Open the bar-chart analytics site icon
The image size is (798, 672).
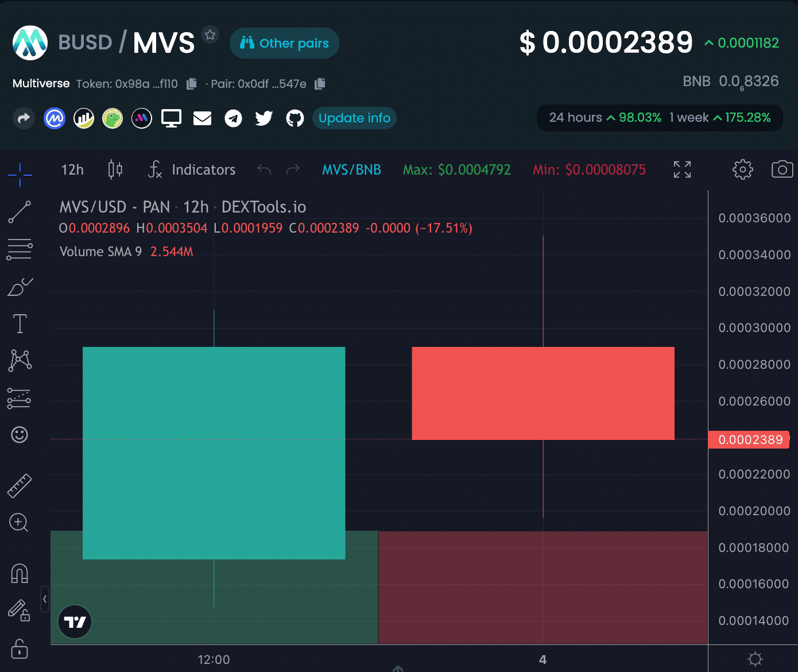(84, 118)
